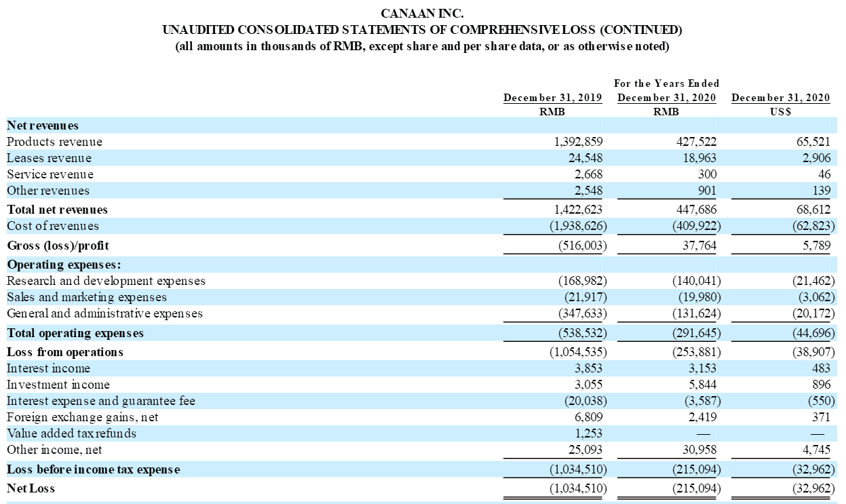Click the 'Value added tax refunds' label
The width and height of the screenshot is (846, 504).
[x=71, y=433]
